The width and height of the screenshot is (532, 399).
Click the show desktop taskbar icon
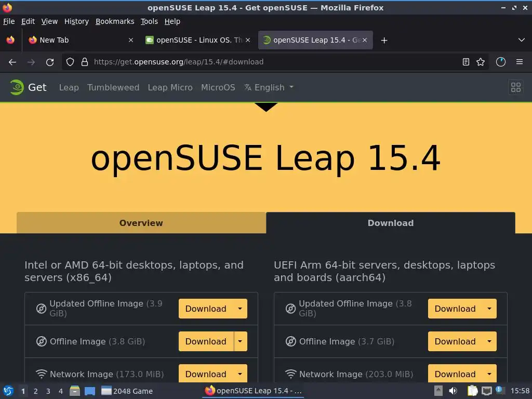coord(90,391)
